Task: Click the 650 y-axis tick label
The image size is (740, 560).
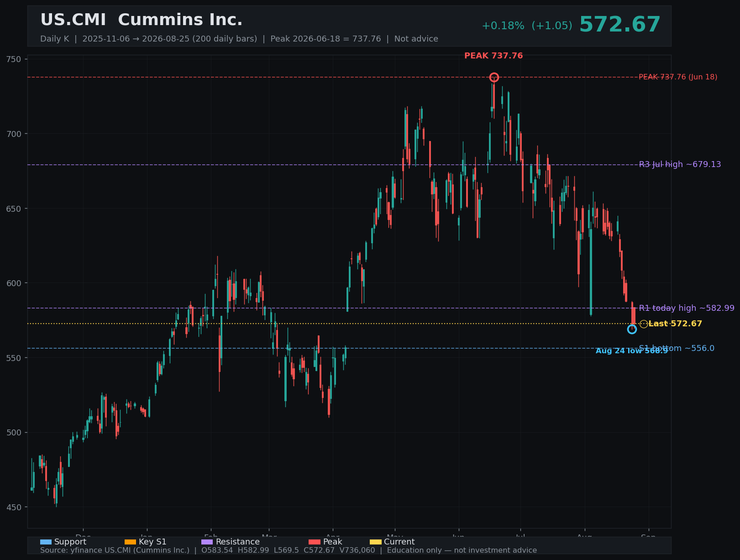Action: coord(14,209)
